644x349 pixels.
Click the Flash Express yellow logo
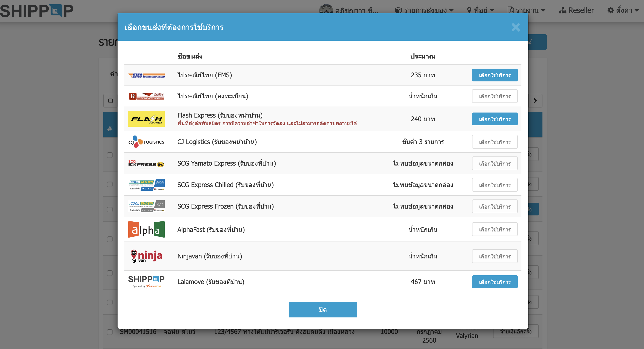tap(146, 119)
